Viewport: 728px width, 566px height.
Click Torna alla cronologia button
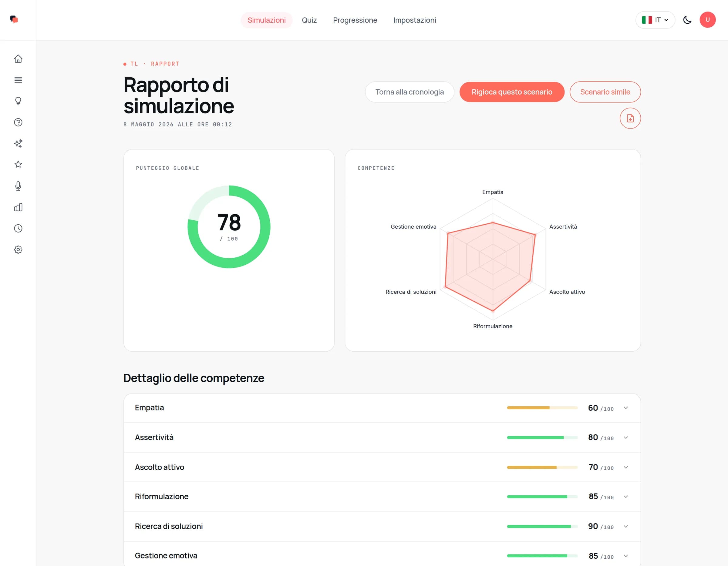[x=409, y=92]
